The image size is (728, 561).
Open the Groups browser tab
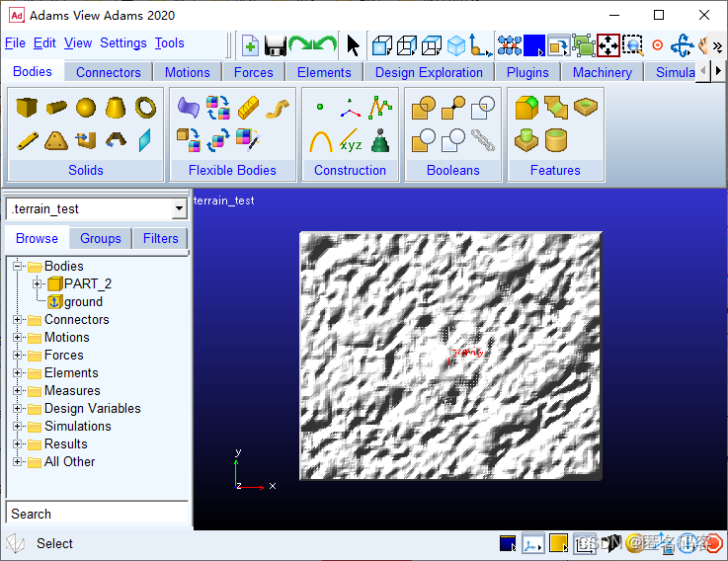click(x=101, y=238)
